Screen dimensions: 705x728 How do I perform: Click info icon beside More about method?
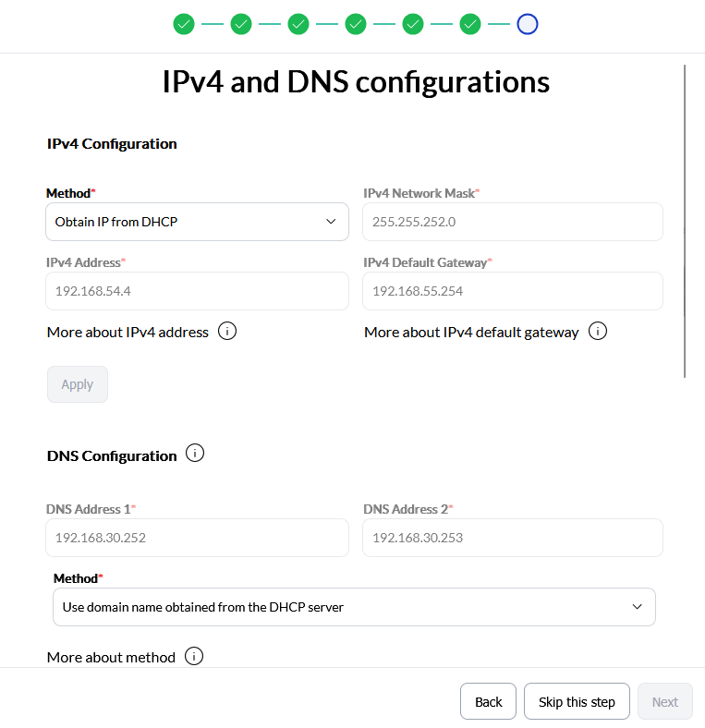194,656
